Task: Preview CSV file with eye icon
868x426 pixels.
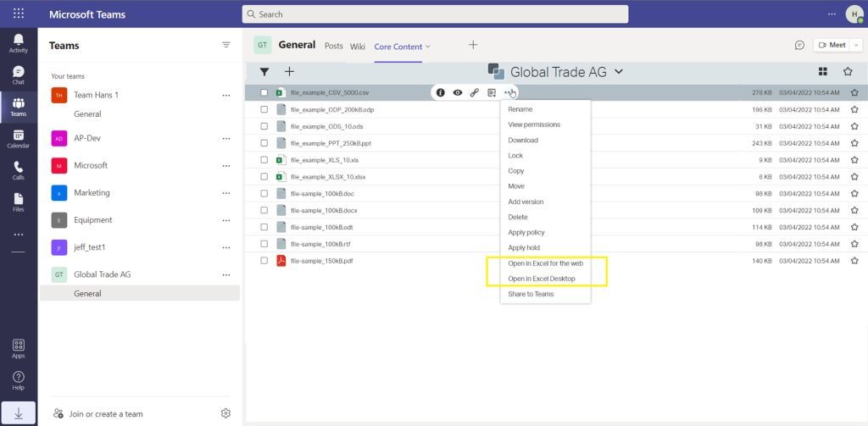Action: [x=457, y=93]
